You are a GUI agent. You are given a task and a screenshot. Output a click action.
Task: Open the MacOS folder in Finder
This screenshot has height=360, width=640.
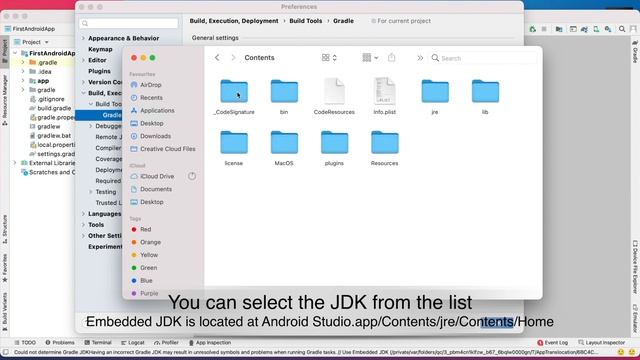[284, 142]
